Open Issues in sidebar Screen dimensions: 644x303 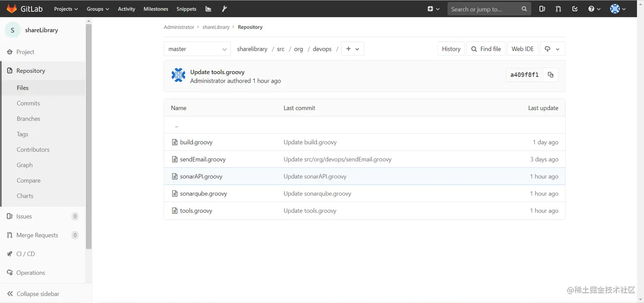pyautogui.click(x=43, y=216)
